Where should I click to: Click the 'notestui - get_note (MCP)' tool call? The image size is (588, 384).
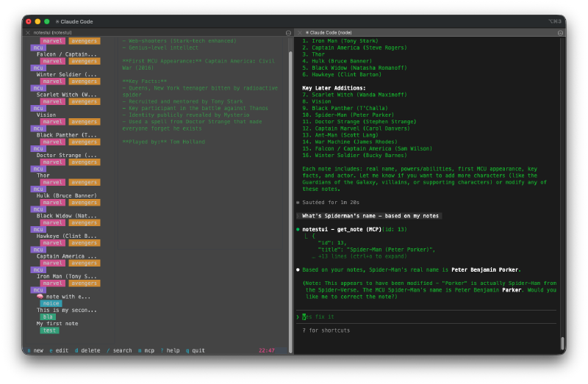tap(342, 229)
